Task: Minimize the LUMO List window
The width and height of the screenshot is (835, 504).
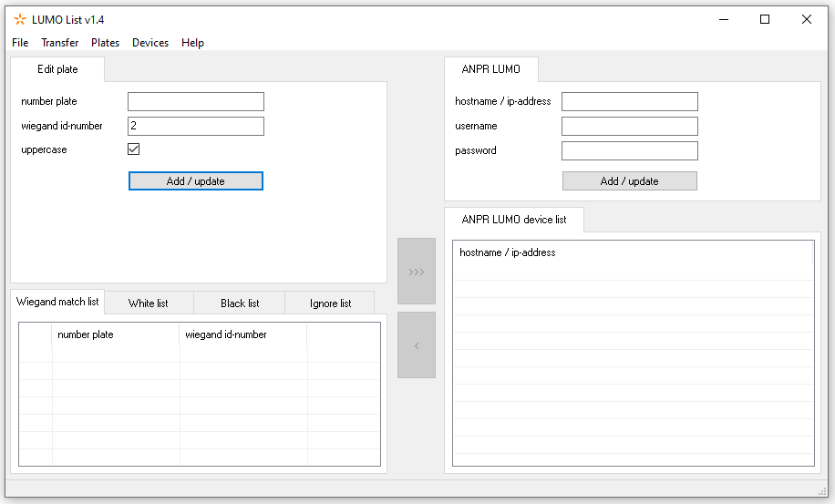Action: [724, 20]
